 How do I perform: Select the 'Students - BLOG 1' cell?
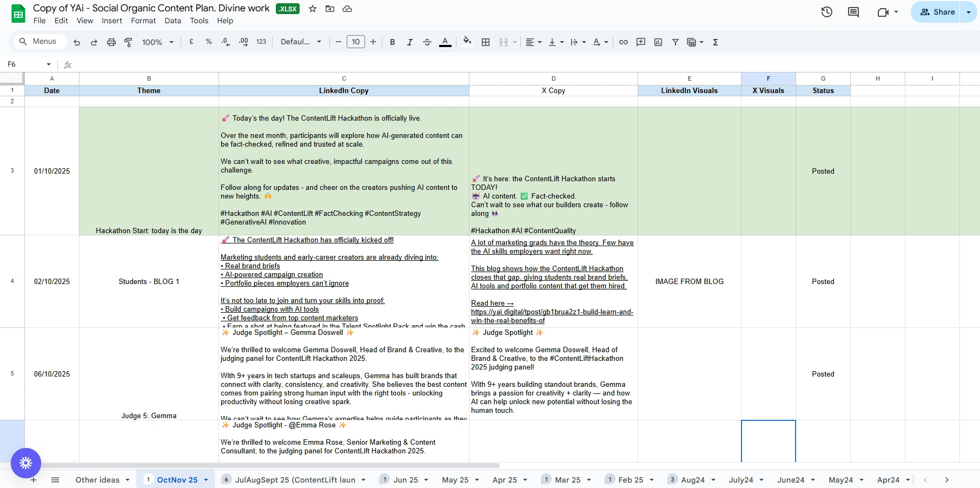149,281
